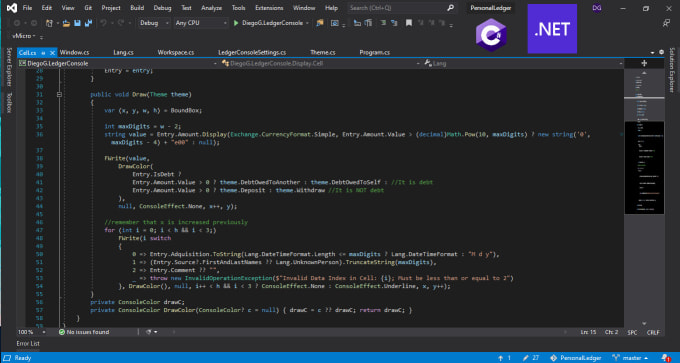Viewport: 680px width, 363px height.
Task: Click the unpushed commits arrow showing 1
Action: coord(504,358)
